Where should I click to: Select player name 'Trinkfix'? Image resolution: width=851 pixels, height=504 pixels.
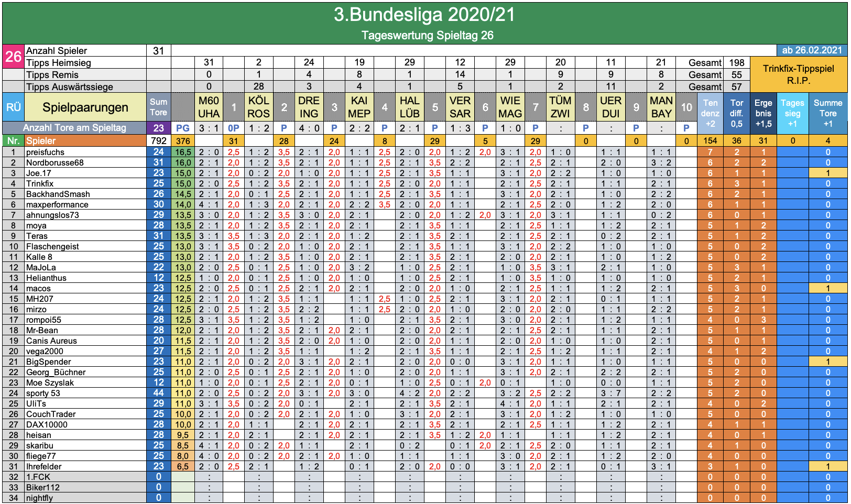[40, 184]
